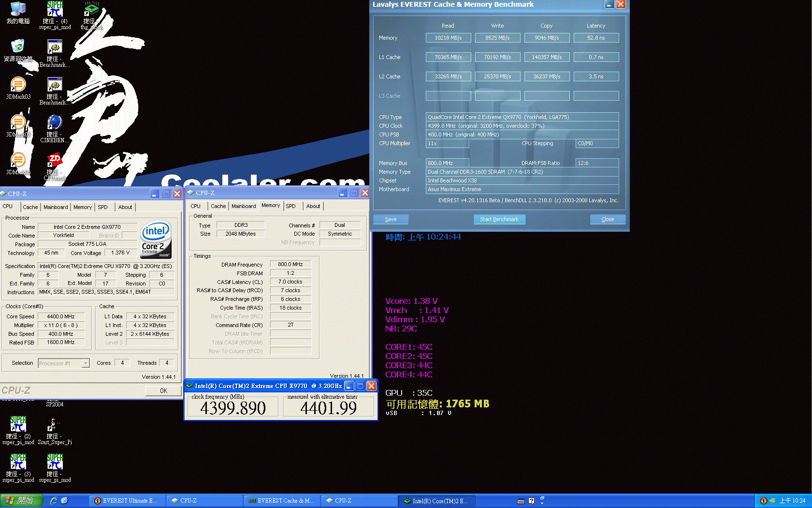Click the CAS# Latency value 7.0 clocks
Viewport: 812px width, 508px height.
[x=290, y=282]
